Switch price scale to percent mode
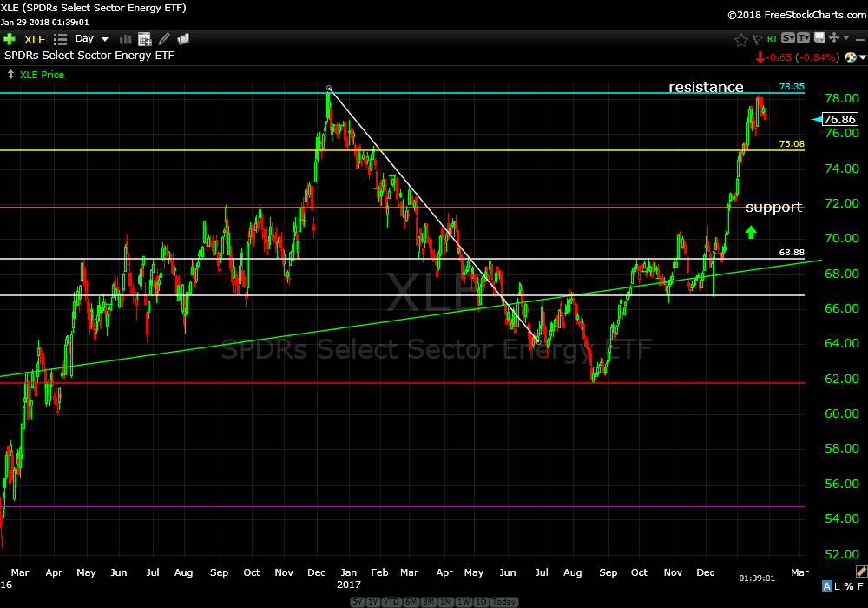 850,587
